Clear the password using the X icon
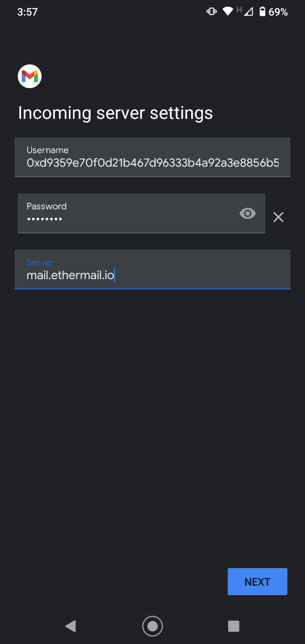 tap(278, 217)
